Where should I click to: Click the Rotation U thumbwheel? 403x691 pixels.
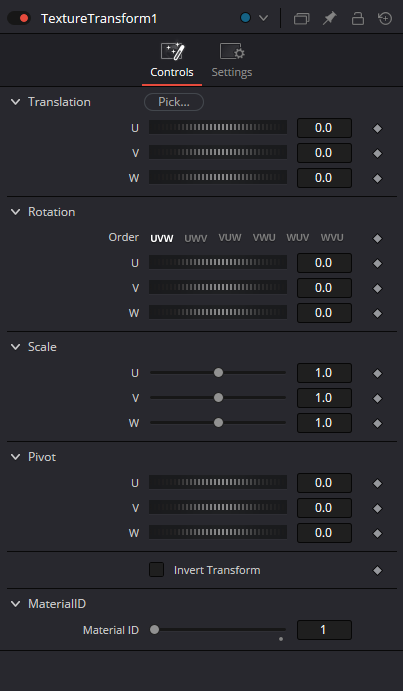pyautogui.click(x=218, y=263)
